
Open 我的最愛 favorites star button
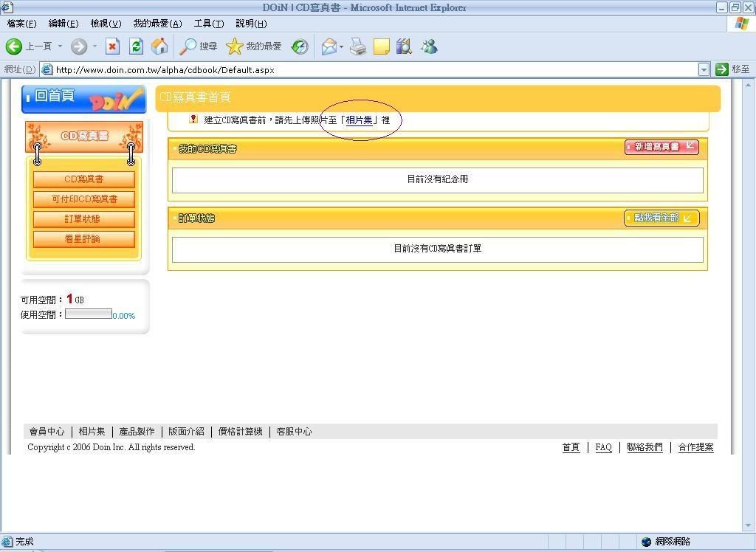tap(255, 46)
